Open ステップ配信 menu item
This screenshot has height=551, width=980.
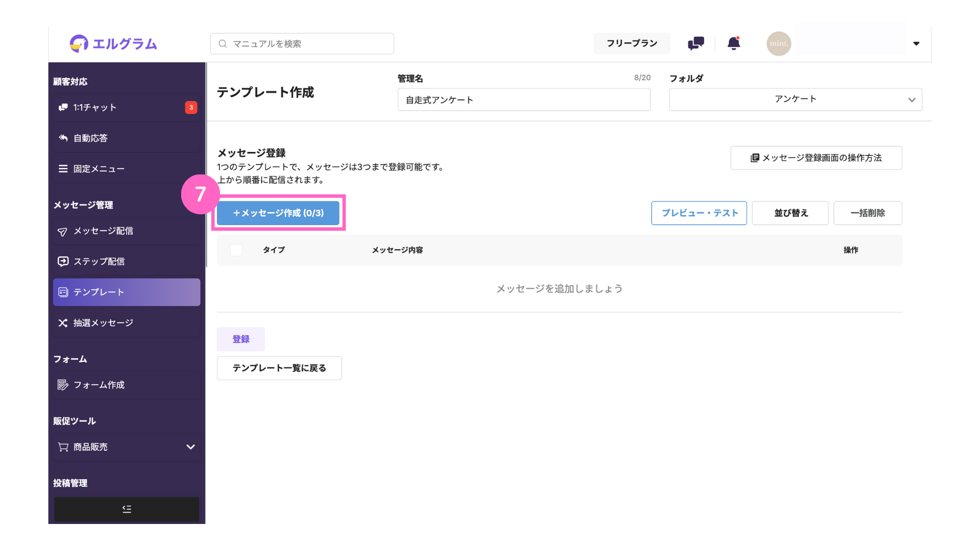point(127,261)
